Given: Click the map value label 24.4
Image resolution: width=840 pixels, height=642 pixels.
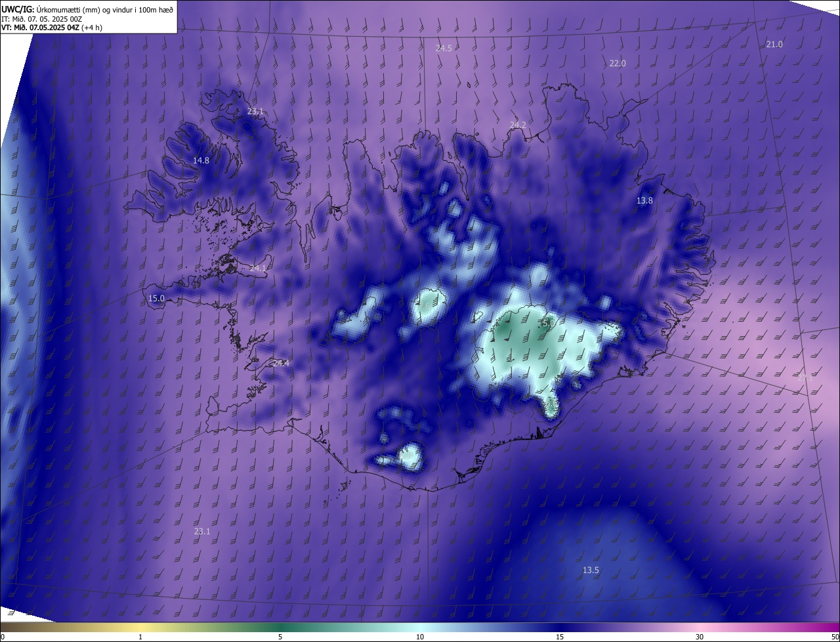Looking at the screenshot, I should 281,363.
